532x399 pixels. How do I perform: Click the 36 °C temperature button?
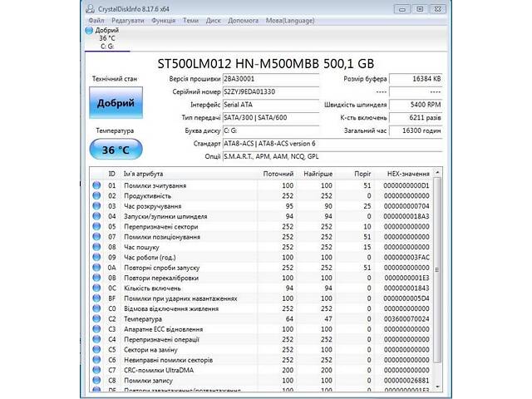point(116,150)
